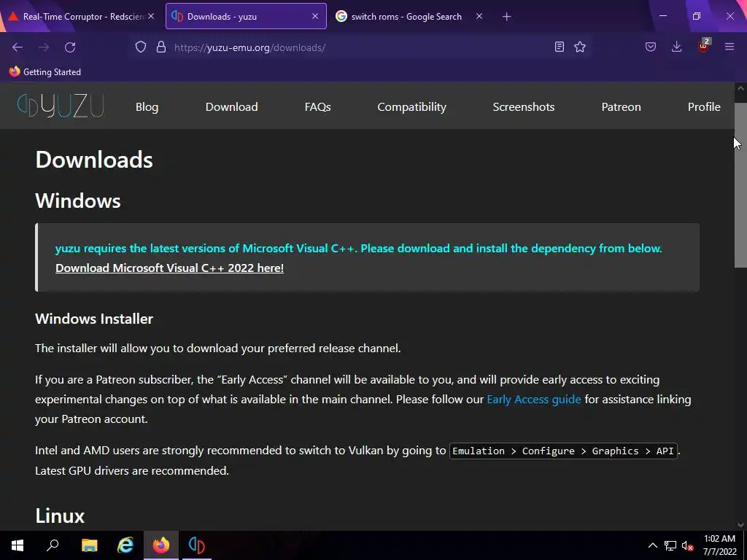
Task: Open a new tab with plus button
Action: click(x=506, y=17)
